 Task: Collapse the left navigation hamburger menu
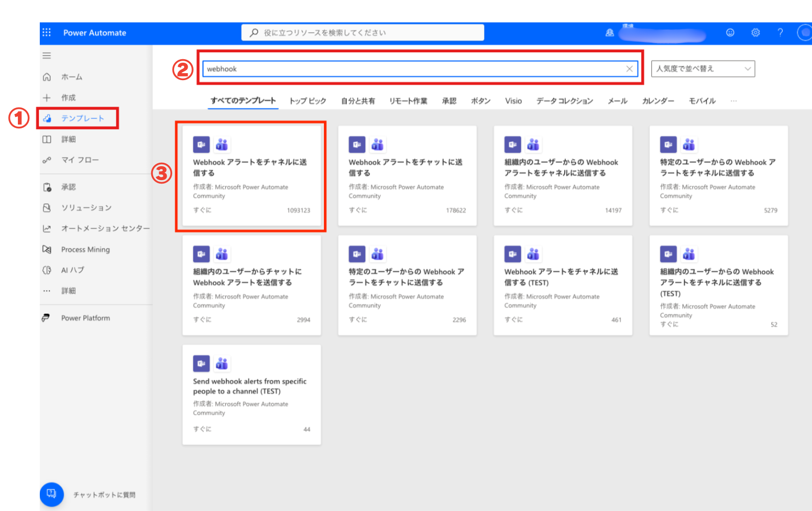point(47,56)
